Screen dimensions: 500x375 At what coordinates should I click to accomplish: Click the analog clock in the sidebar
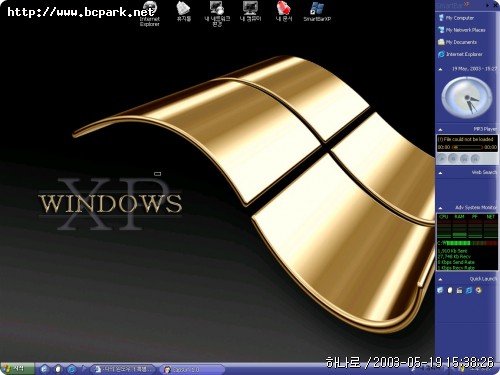coord(466,98)
